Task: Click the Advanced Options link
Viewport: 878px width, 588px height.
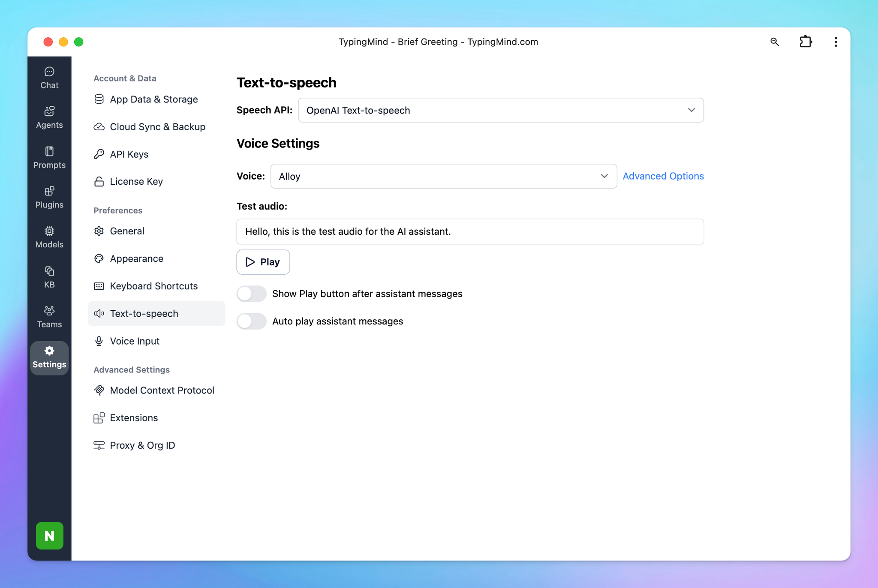Action: pyautogui.click(x=663, y=176)
